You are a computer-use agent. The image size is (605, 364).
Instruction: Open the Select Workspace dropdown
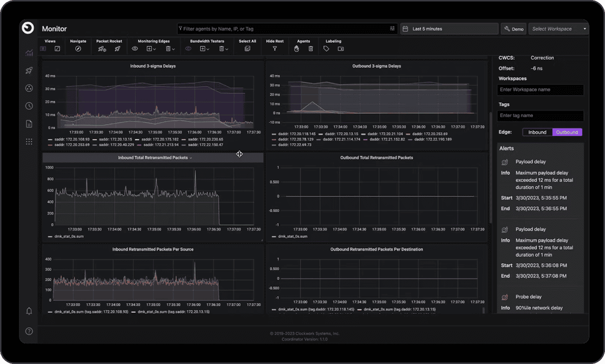click(x=558, y=29)
